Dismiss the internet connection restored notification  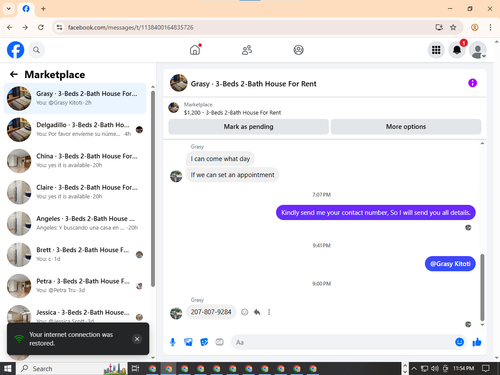[137, 339]
